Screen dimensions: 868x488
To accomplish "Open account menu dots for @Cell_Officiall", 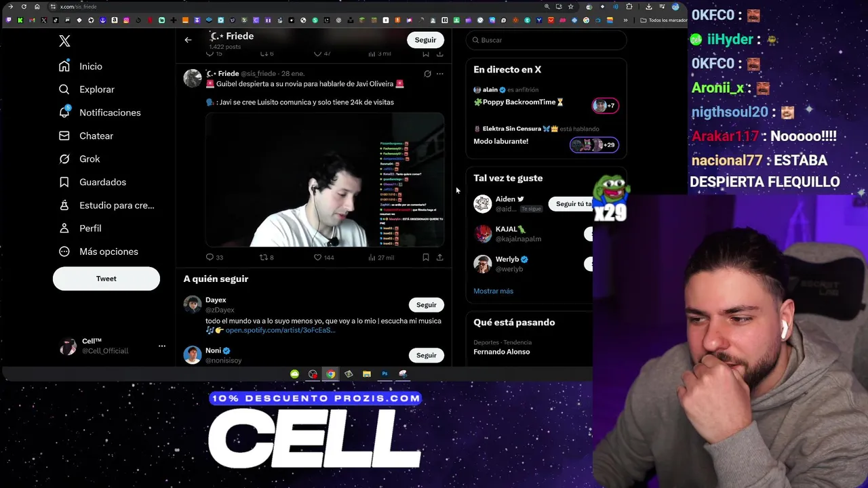I will click(162, 346).
